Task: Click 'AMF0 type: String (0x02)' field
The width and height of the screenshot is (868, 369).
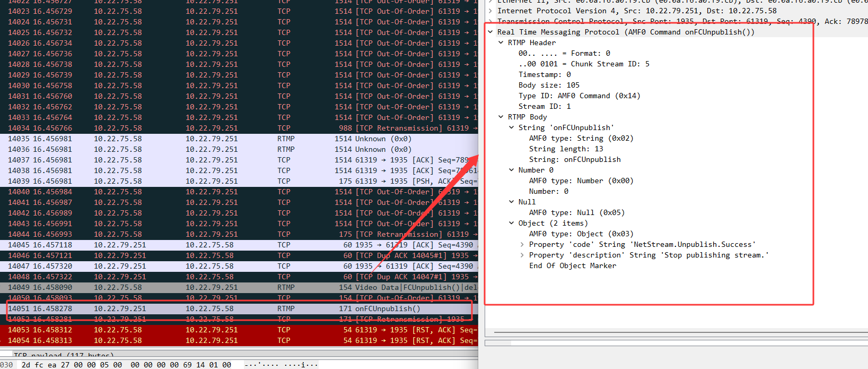Action: tap(581, 138)
